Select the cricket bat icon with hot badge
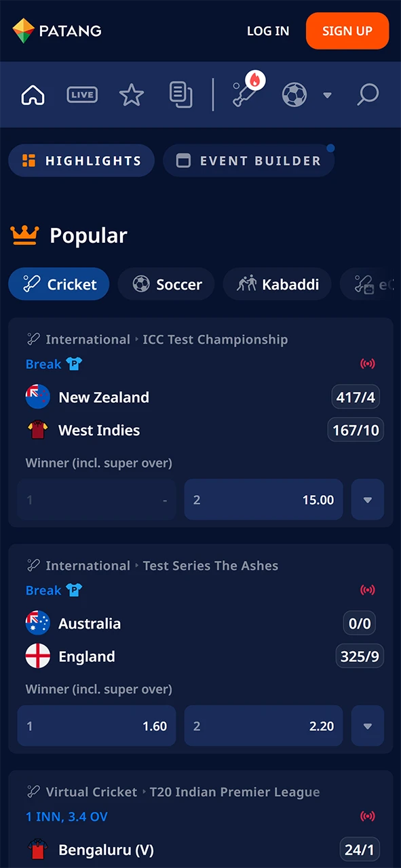 [246, 95]
